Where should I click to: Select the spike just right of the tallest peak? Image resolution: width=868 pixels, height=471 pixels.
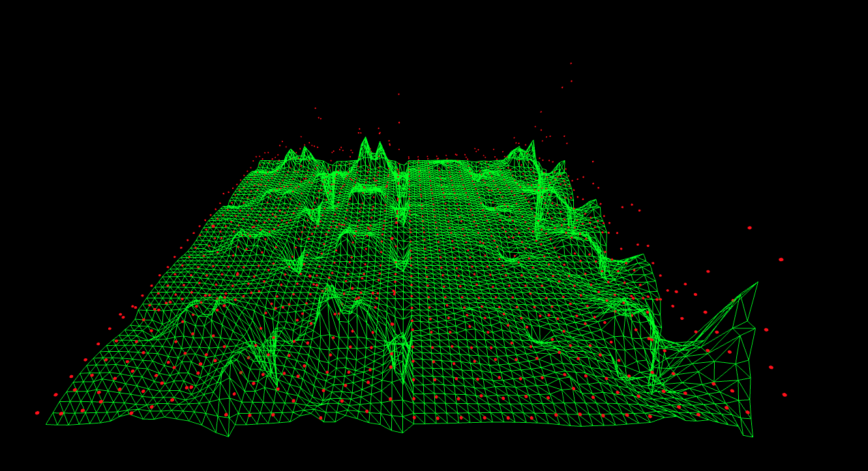coord(380,142)
